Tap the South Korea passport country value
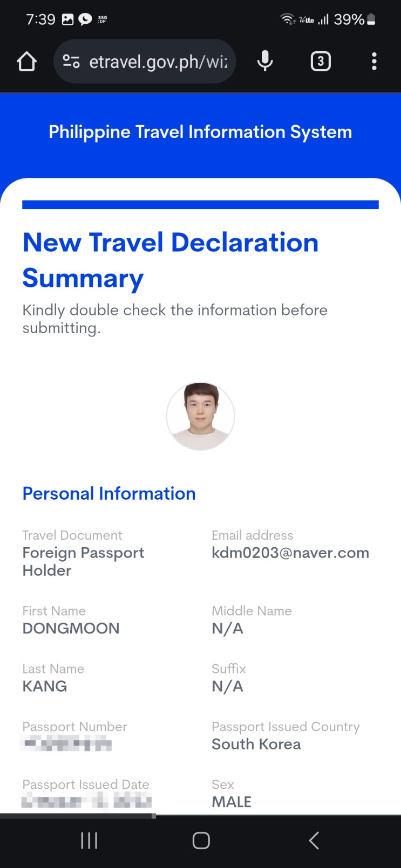 pyautogui.click(x=256, y=745)
